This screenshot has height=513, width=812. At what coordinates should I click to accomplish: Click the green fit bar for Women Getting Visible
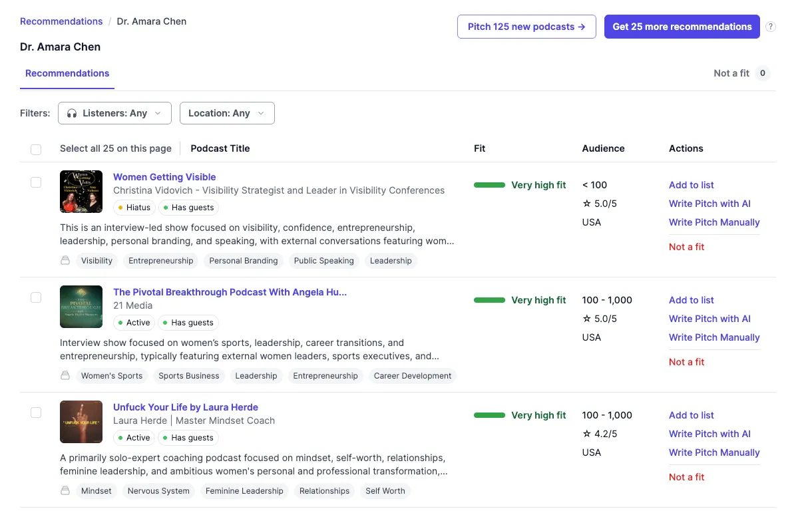pyautogui.click(x=490, y=185)
